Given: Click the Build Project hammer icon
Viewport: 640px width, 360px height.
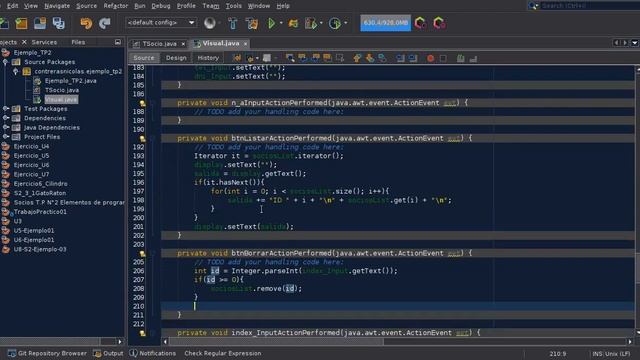Looking at the screenshot, I should tap(233, 23).
